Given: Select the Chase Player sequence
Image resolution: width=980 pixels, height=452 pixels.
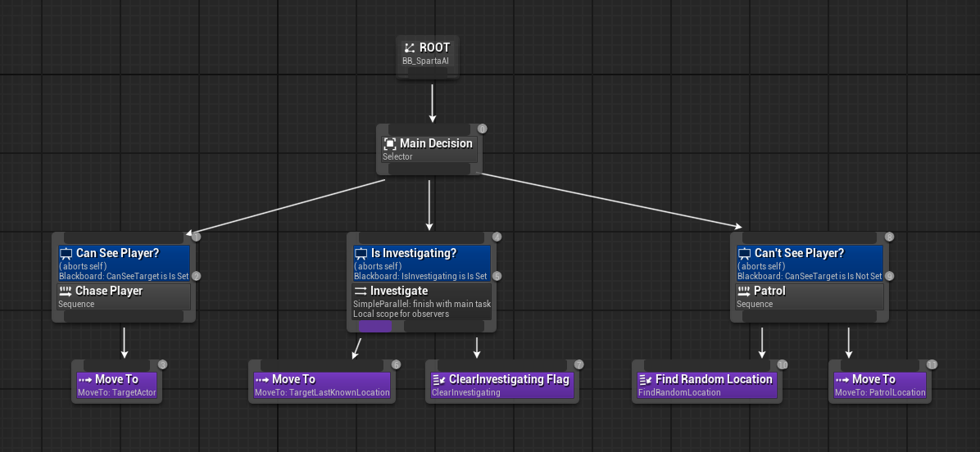Looking at the screenshot, I should [124, 296].
